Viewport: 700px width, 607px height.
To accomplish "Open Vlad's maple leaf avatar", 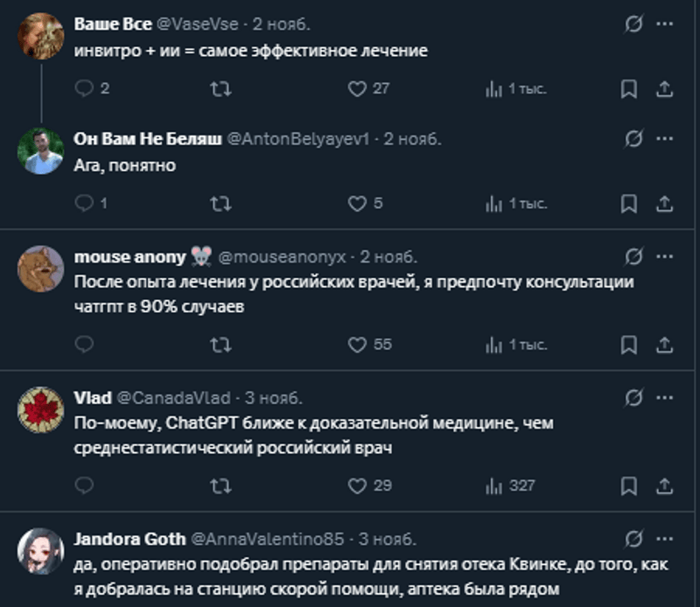I will pos(41,409).
